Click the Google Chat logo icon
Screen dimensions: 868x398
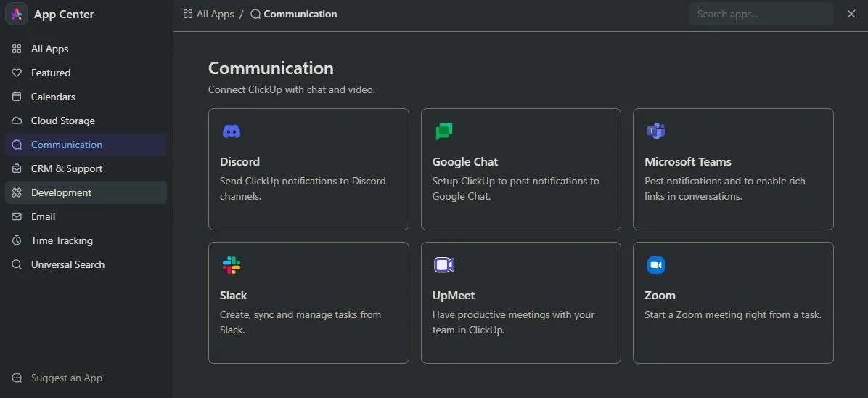coord(444,131)
